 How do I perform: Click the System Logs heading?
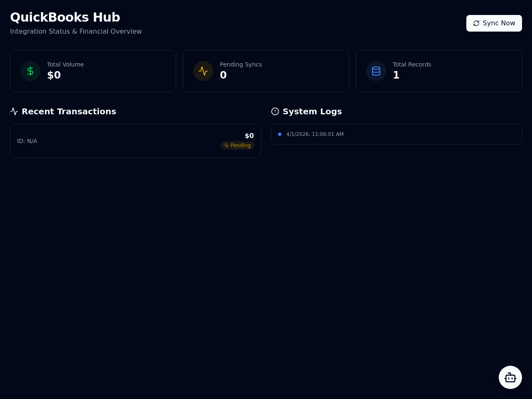tap(312, 111)
